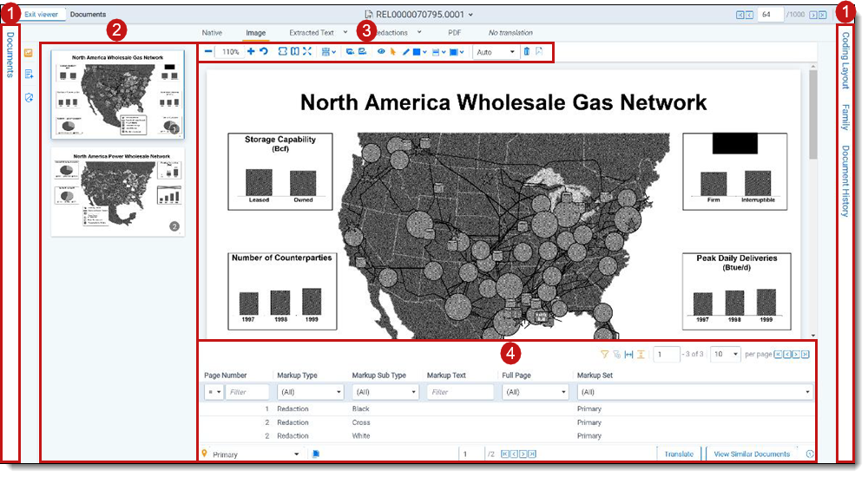Toggle the highlight pen tool
The height and width of the screenshot is (477, 868).
click(x=405, y=52)
